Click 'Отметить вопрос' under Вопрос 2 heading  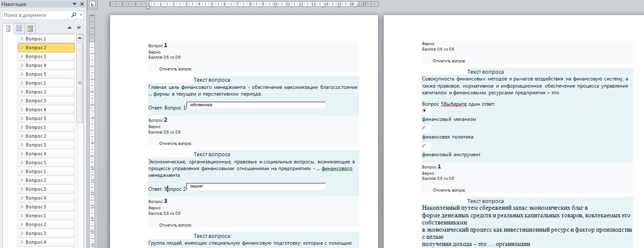pos(175,144)
